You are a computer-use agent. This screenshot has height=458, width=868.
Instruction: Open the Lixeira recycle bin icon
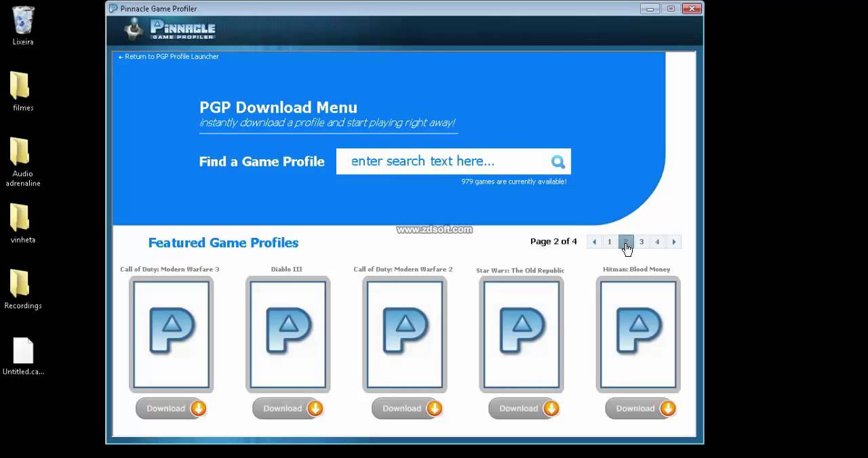[23, 20]
